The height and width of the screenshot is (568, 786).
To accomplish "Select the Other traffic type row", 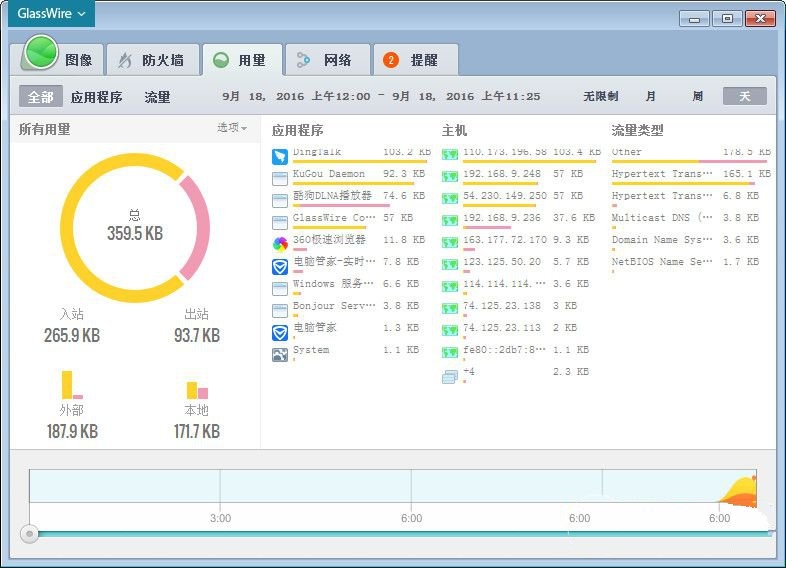I will pyautogui.click(x=691, y=155).
